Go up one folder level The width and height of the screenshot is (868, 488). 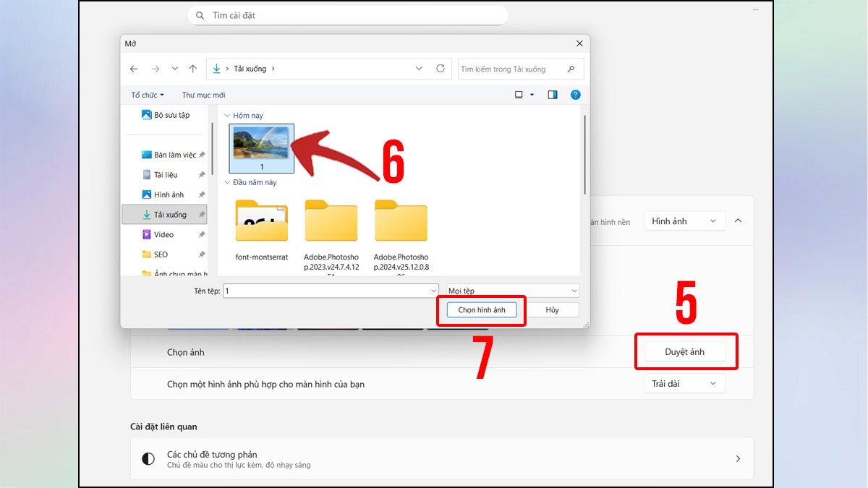pos(192,69)
